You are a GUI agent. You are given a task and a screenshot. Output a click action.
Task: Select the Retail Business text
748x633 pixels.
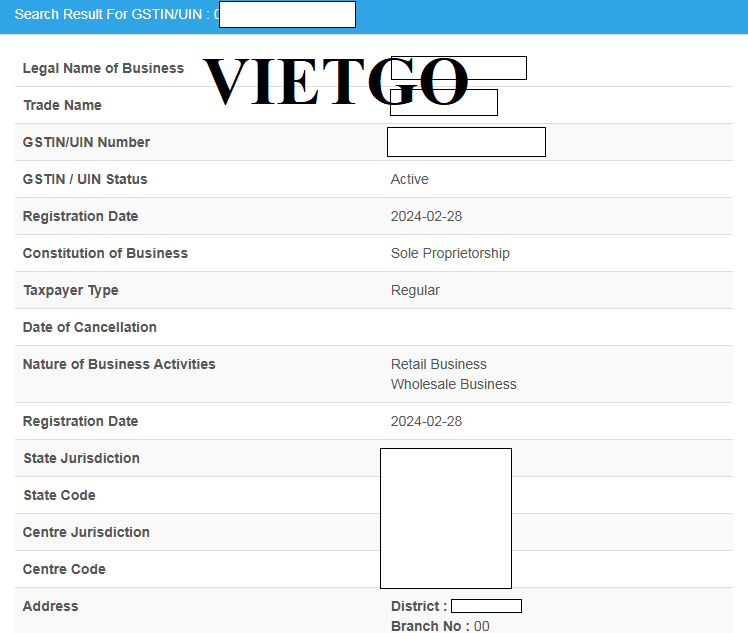439,364
